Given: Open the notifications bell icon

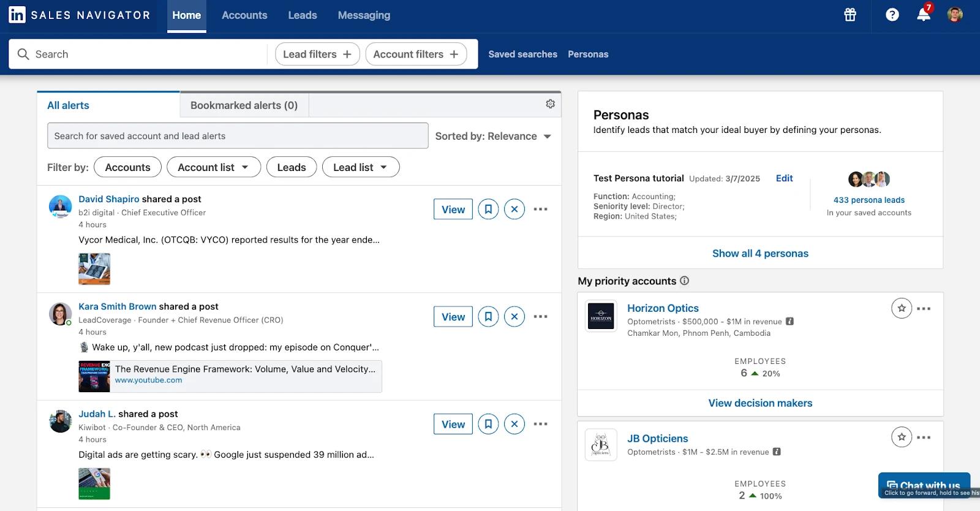Looking at the screenshot, I should coord(924,15).
